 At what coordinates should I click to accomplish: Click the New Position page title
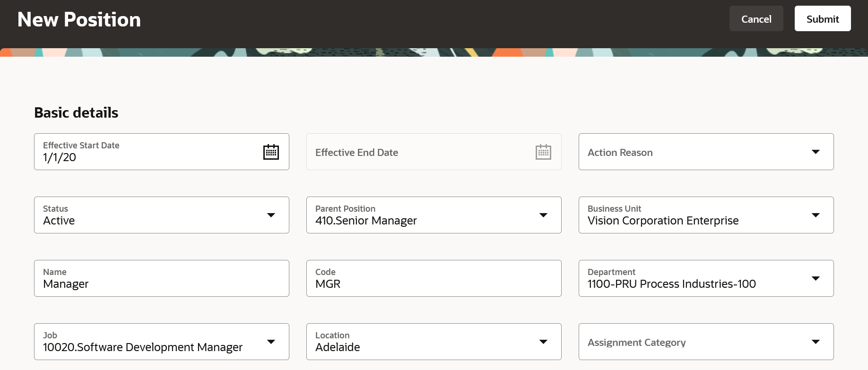click(79, 19)
